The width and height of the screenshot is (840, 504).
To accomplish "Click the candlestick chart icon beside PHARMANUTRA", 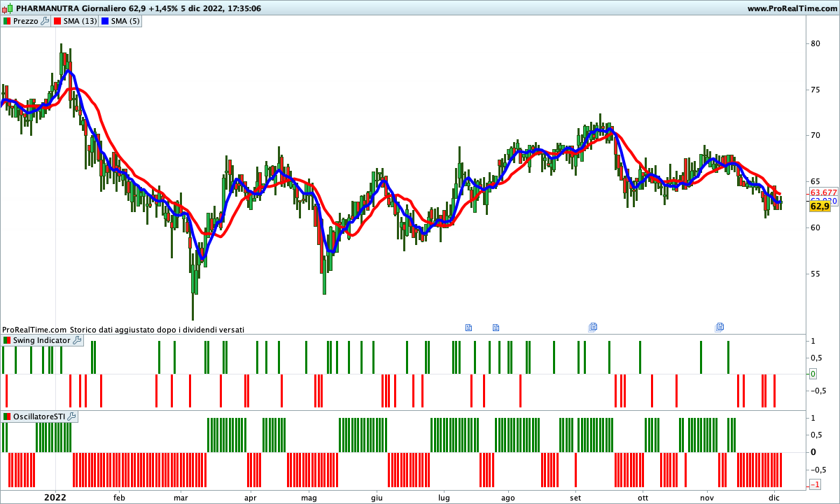I will click(x=7, y=8).
